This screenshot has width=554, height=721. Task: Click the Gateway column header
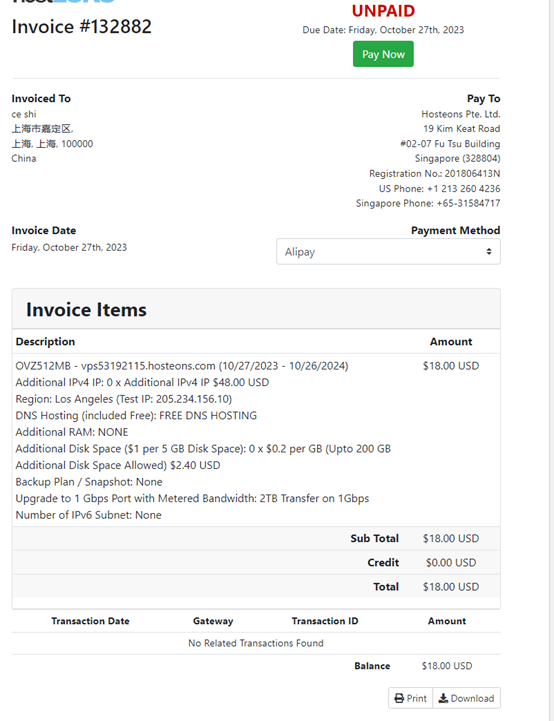(213, 621)
